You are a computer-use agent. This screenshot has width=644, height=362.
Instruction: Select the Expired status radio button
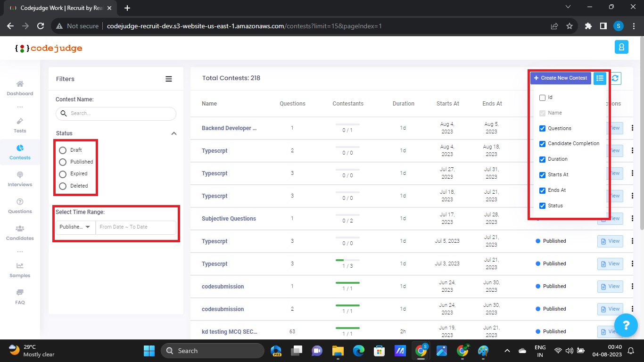(x=63, y=174)
